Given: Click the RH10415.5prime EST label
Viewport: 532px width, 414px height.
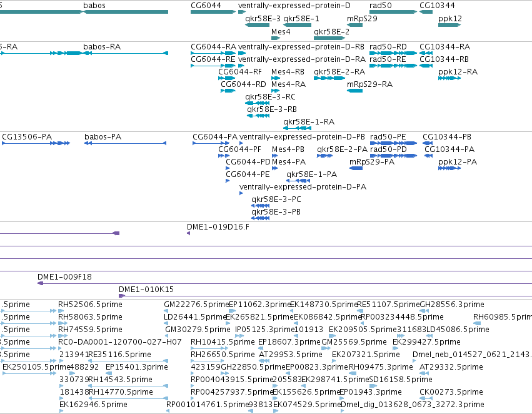Looking at the screenshot, I should tap(223, 342).
